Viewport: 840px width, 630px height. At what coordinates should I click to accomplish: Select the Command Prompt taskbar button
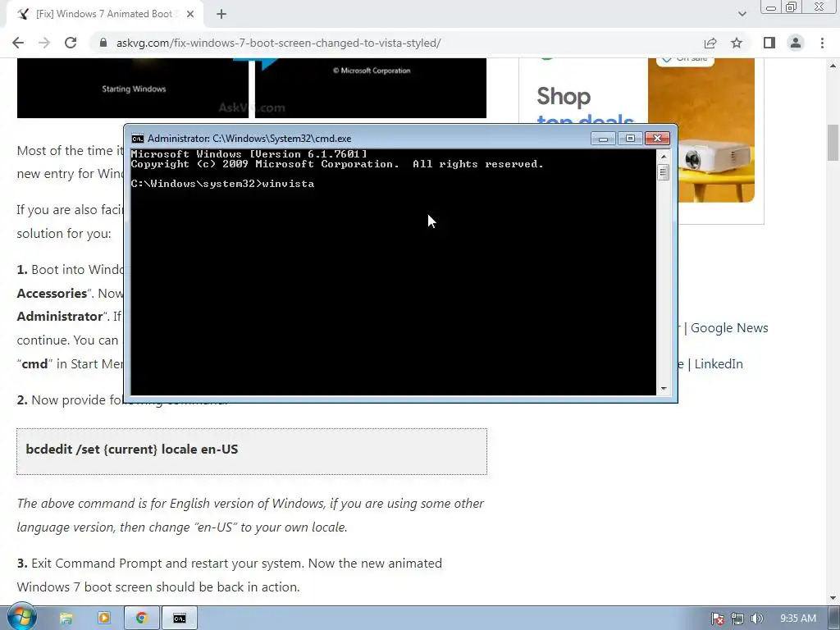click(180, 619)
